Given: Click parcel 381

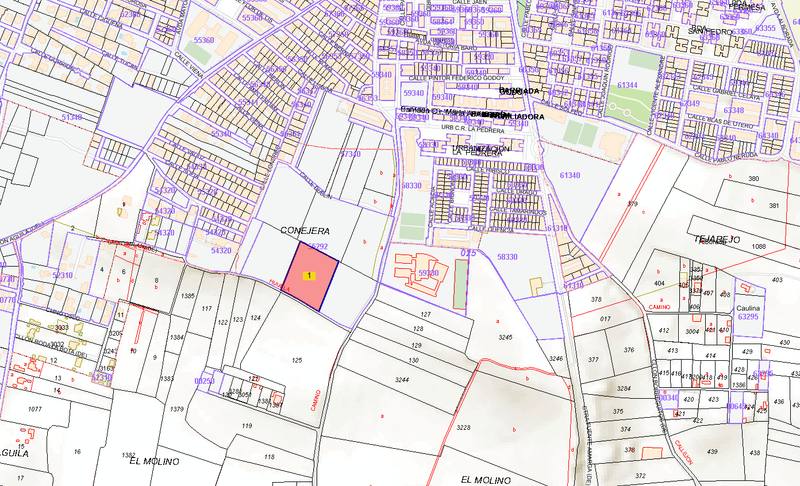Looking at the screenshot, I should [x=774, y=206].
